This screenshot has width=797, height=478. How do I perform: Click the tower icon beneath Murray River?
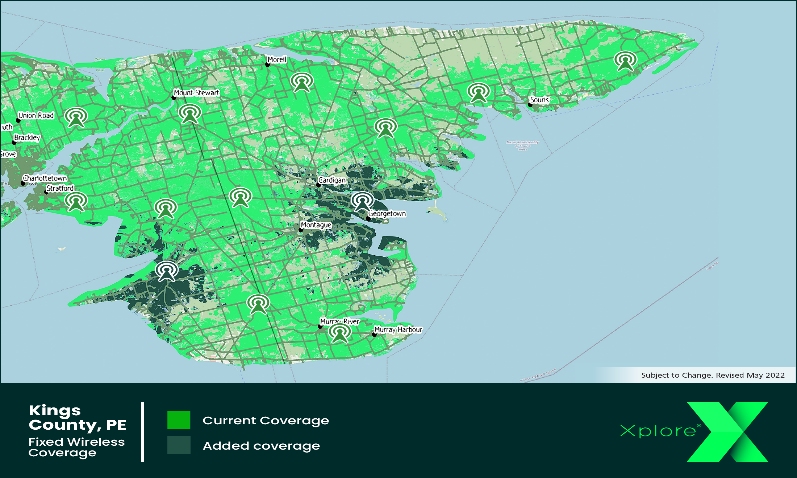(x=341, y=333)
